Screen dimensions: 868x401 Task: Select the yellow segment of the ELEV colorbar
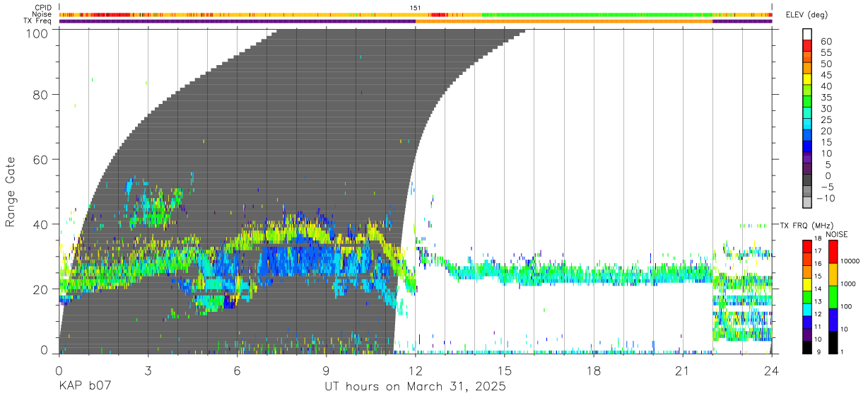point(808,79)
